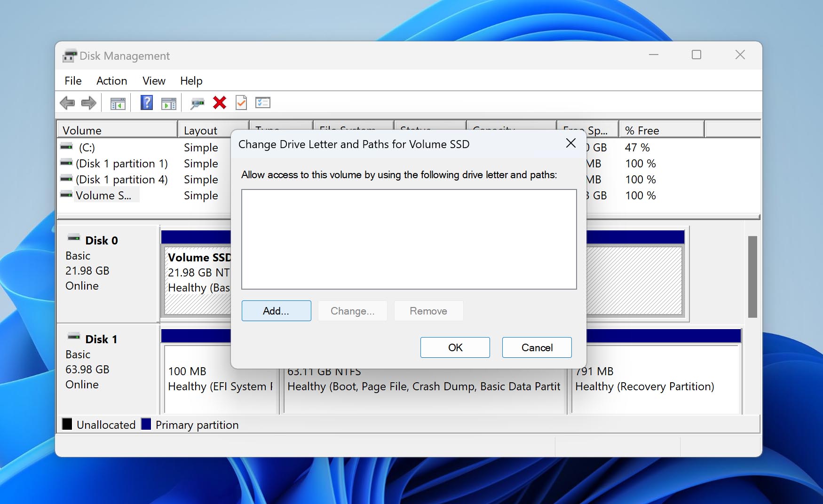
Task: Click the Change... button in dialog
Action: pos(353,311)
